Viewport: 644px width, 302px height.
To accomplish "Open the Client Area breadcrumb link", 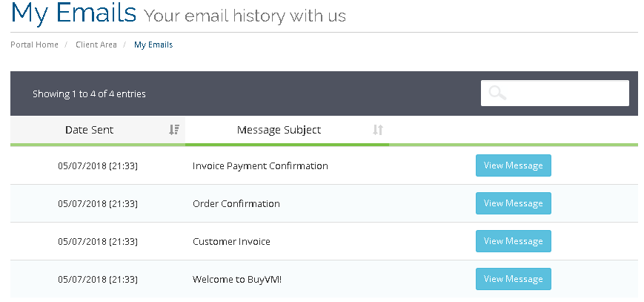I will tap(96, 45).
